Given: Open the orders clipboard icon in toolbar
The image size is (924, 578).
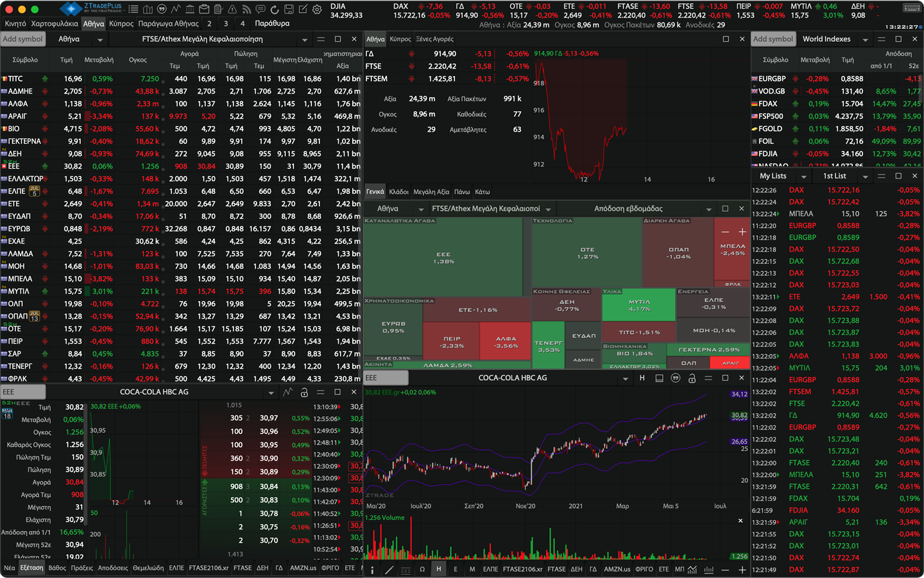Looking at the screenshot, I should [218, 9].
